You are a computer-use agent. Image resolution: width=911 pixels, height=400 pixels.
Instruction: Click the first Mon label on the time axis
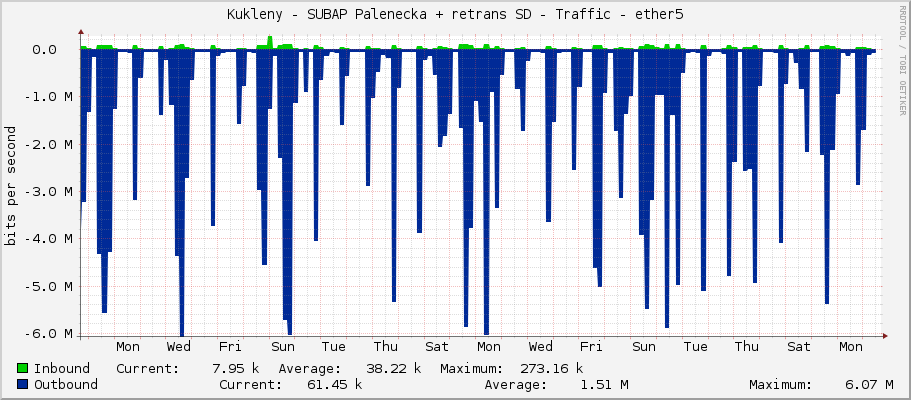(128, 347)
